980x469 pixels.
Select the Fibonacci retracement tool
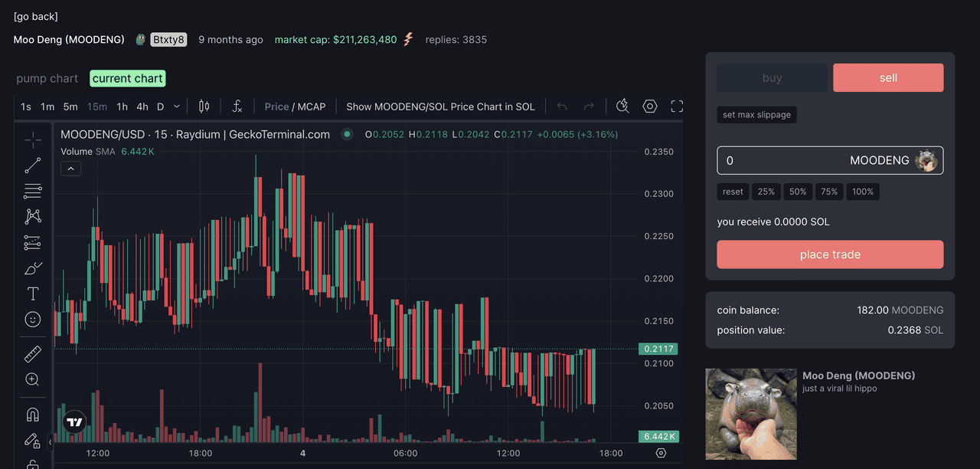tap(32, 191)
